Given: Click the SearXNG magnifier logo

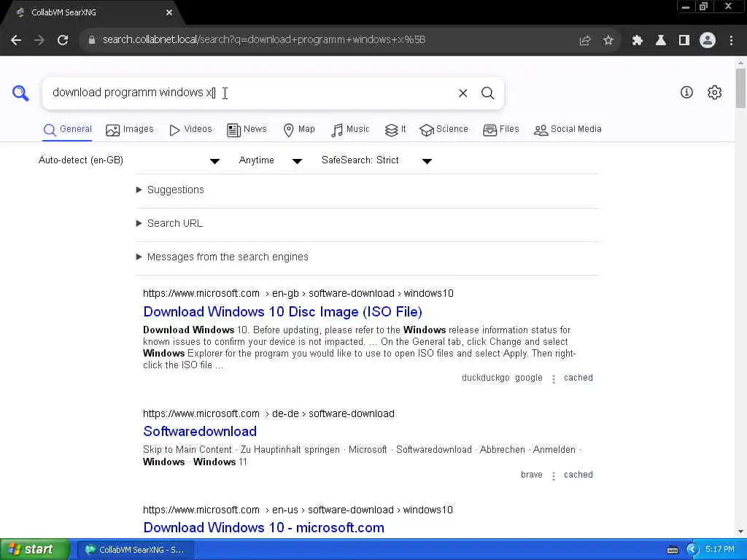Looking at the screenshot, I should [x=20, y=93].
